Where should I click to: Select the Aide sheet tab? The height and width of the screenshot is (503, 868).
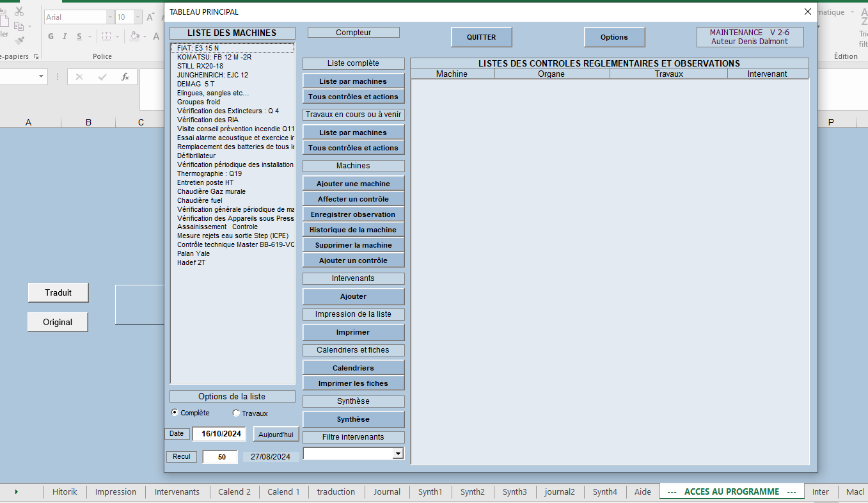tap(643, 491)
